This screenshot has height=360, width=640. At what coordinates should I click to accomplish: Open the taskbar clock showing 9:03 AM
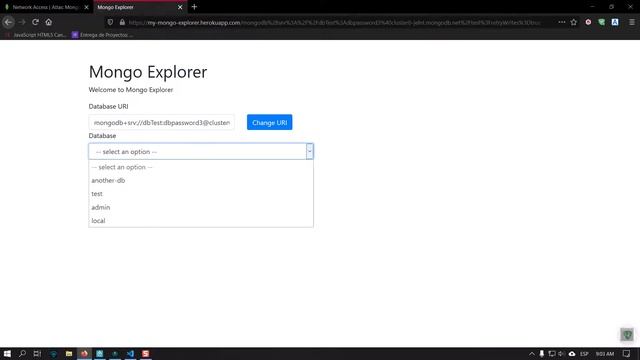click(x=605, y=353)
